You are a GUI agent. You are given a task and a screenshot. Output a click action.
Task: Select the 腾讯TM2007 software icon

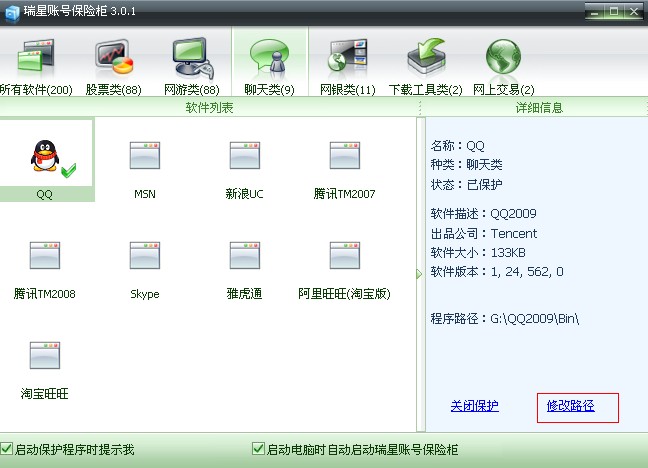(345, 155)
